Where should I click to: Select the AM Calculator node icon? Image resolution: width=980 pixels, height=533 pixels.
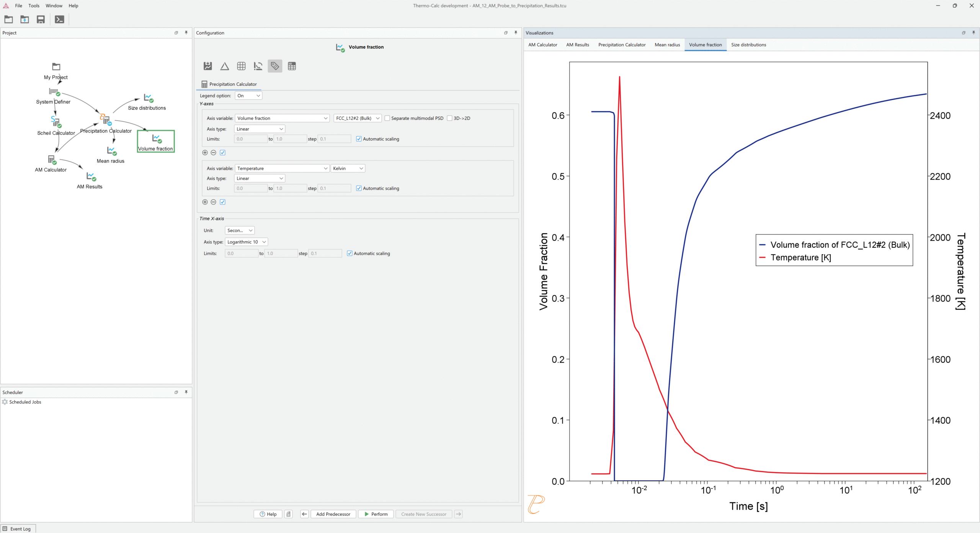coord(51,159)
